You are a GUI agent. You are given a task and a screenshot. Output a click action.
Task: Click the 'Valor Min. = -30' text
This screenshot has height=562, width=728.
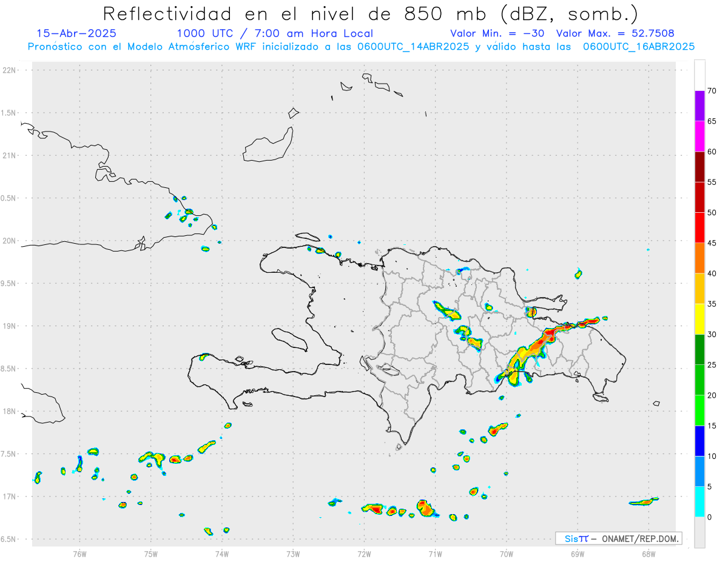tap(497, 33)
